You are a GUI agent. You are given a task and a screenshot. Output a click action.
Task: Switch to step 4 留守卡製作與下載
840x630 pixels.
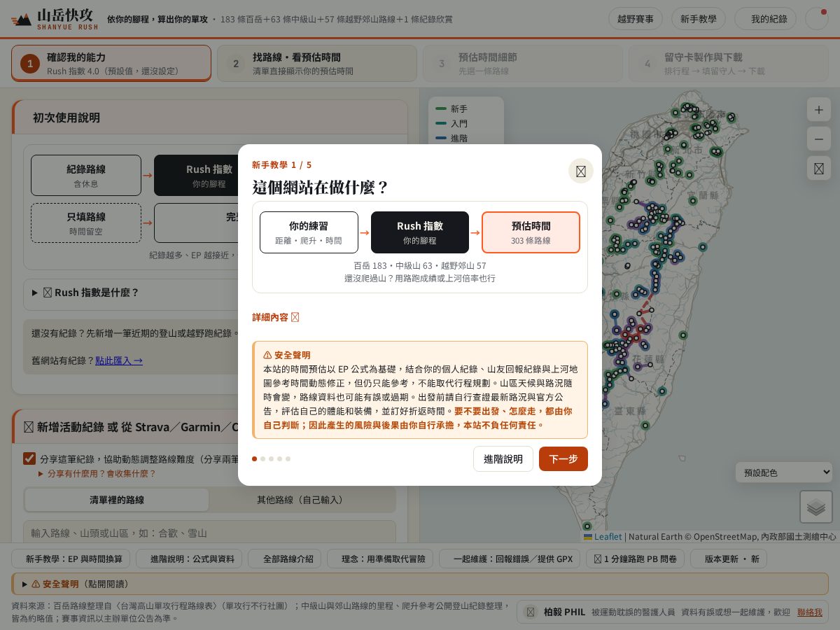[728, 64]
